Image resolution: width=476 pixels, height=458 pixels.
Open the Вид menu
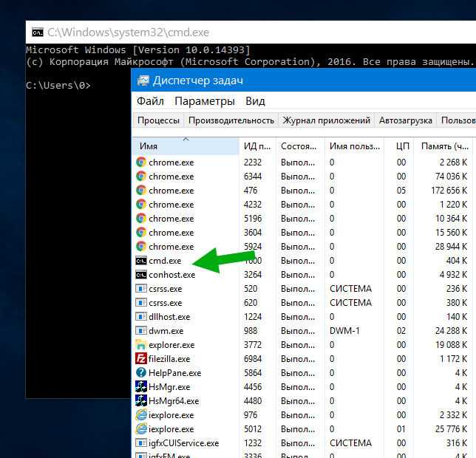click(255, 101)
